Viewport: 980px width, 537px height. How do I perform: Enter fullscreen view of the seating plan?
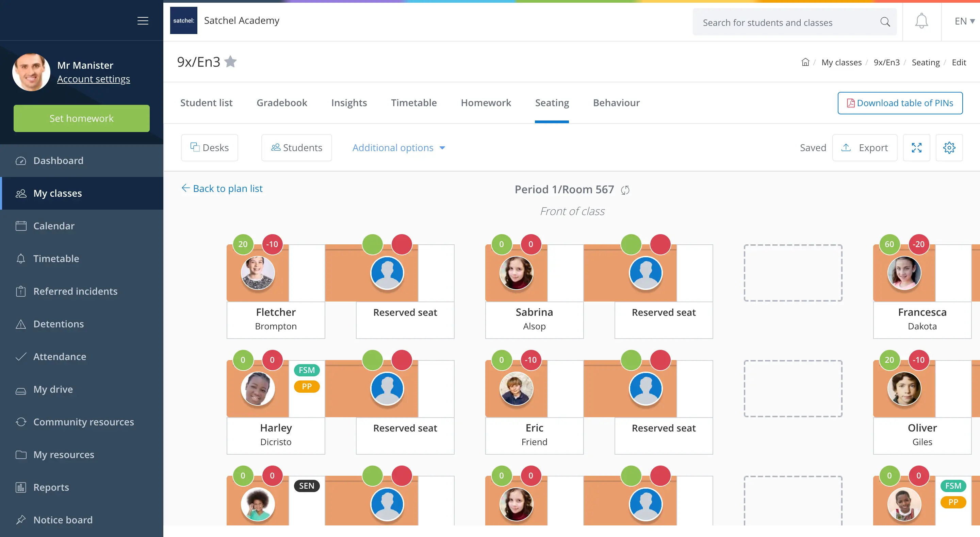pos(917,148)
